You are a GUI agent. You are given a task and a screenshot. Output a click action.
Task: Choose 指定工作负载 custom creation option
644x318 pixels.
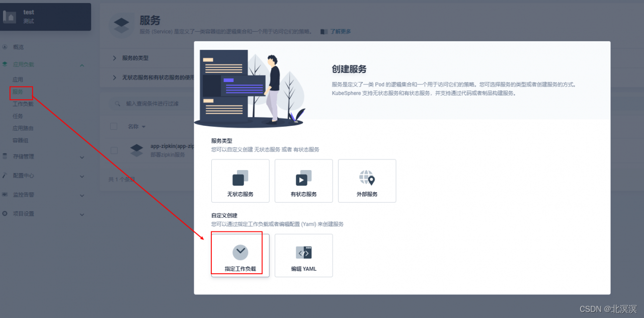click(240, 256)
